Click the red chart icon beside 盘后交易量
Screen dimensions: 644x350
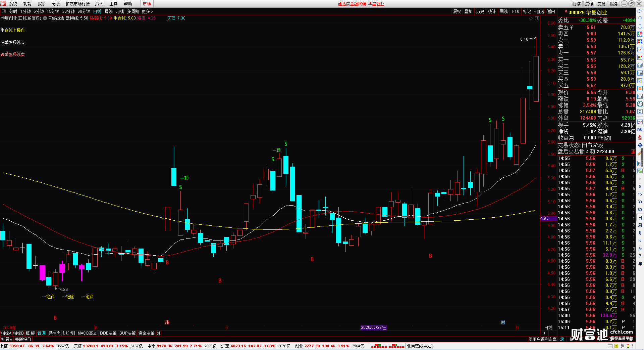point(633,152)
